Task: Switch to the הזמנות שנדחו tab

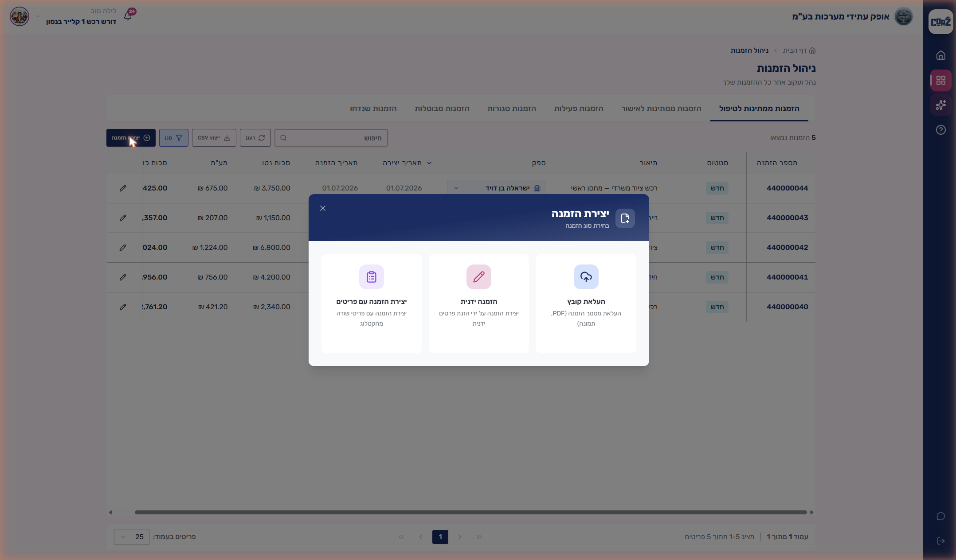Action: (x=373, y=109)
